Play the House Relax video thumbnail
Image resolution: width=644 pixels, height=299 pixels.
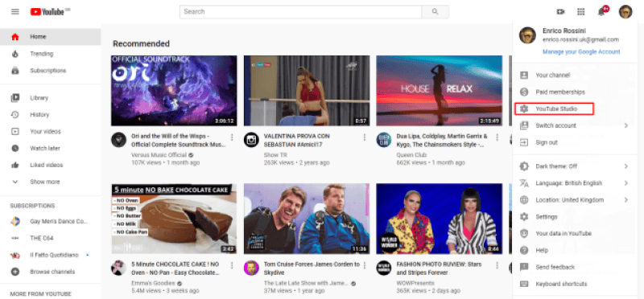pyautogui.click(x=439, y=91)
